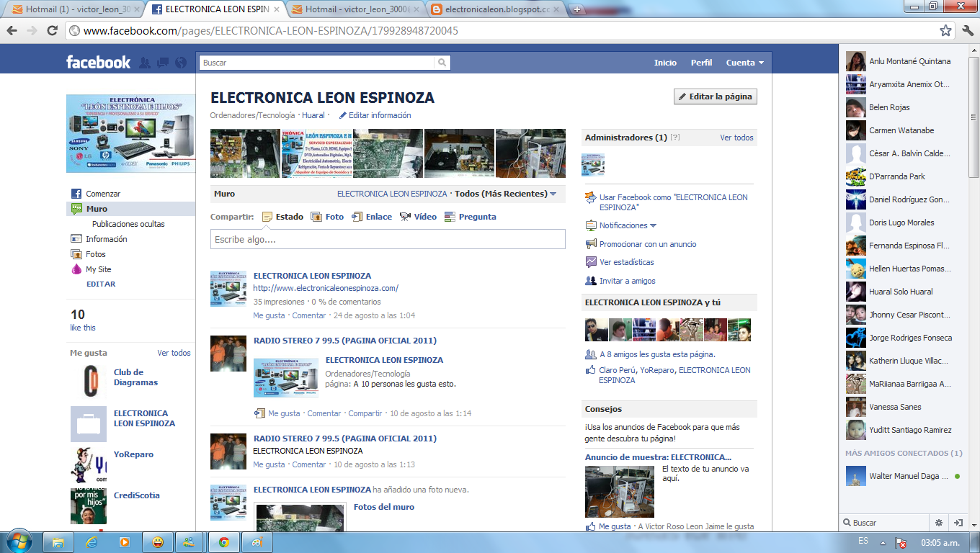The width and height of the screenshot is (980, 553).
Task: Click the Editar la página button
Action: pyautogui.click(x=715, y=96)
